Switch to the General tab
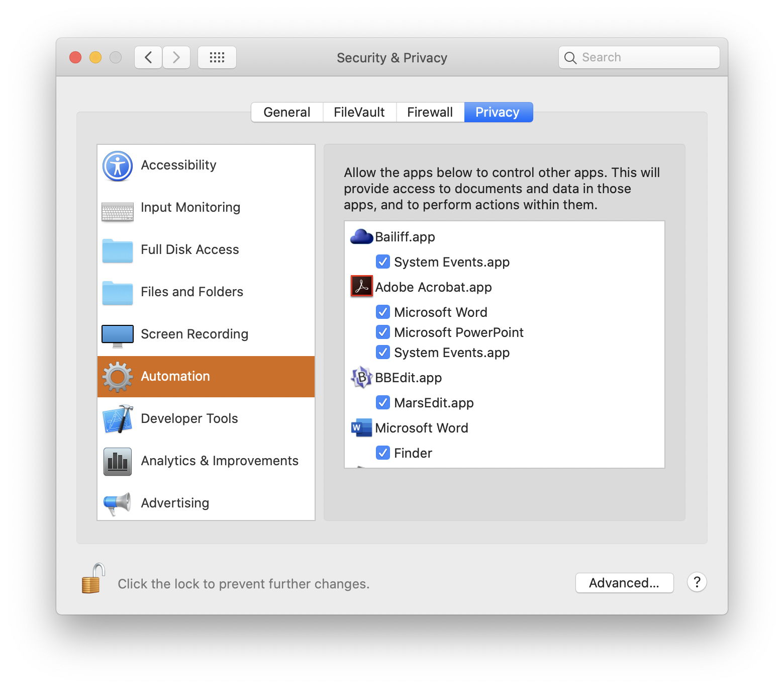 pyautogui.click(x=287, y=112)
